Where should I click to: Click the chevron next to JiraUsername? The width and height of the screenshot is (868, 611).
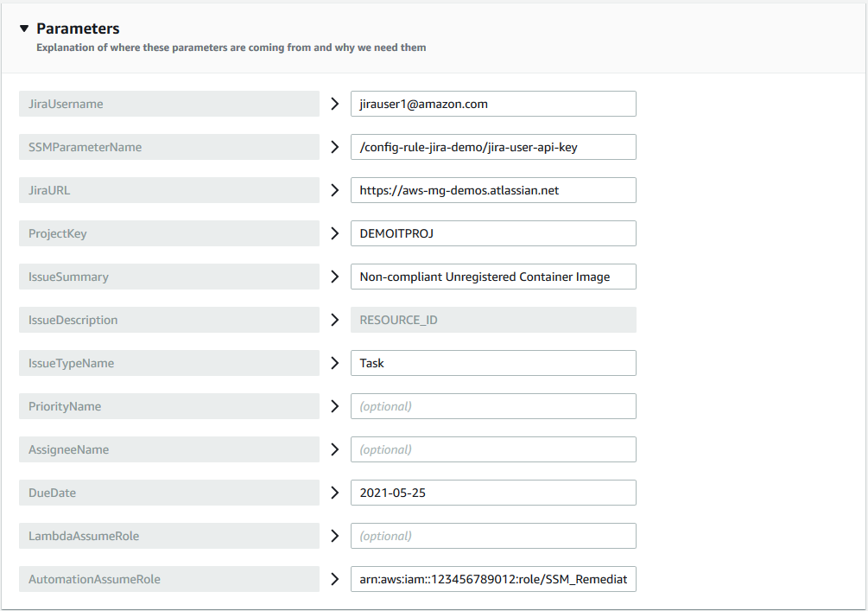[335, 103]
